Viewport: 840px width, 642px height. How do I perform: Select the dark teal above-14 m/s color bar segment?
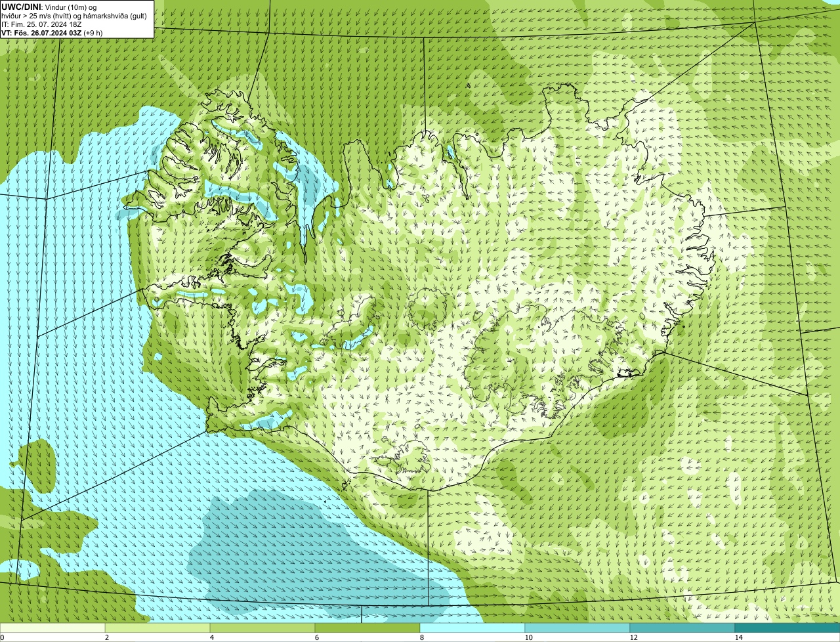pyautogui.click(x=787, y=628)
